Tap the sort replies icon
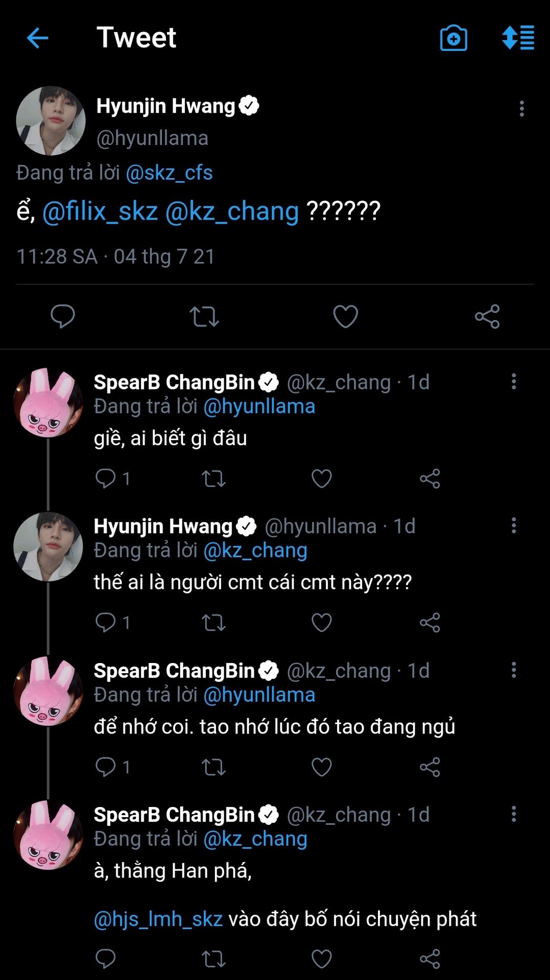Viewport: 550px width, 980px height. pos(518,38)
